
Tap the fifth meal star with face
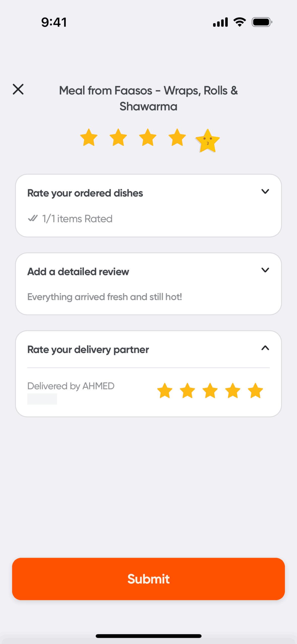coord(208,141)
